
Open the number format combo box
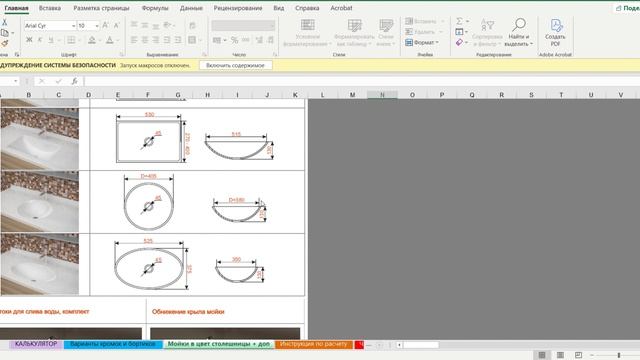point(243,25)
